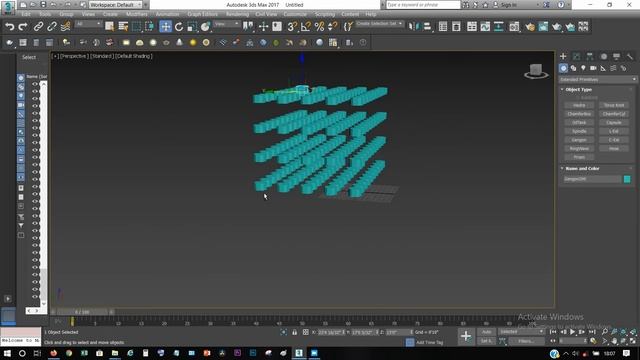Toggle 3D Snaps on the toolbar
The height and width of the screenshot is (360, 640).
tap(292, 27)
